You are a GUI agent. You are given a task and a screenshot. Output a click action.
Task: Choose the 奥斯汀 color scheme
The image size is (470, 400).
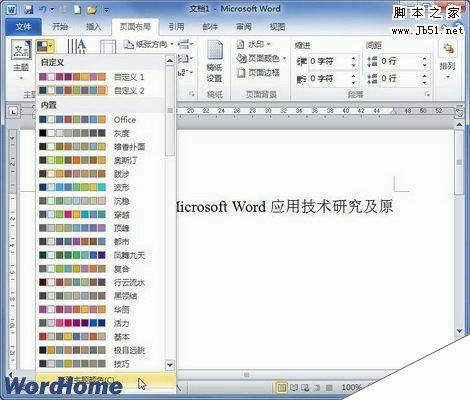point(100,160)
